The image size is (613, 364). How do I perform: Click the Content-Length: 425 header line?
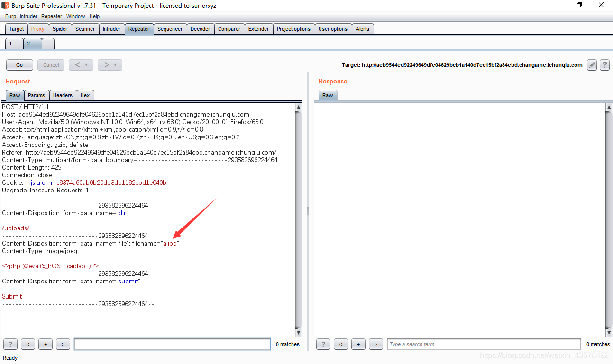(32, 167)
